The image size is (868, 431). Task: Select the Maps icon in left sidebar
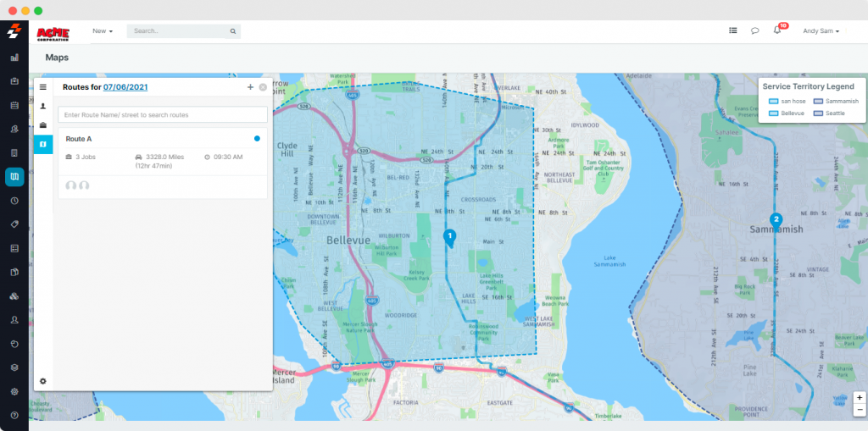tap(14, 177)
